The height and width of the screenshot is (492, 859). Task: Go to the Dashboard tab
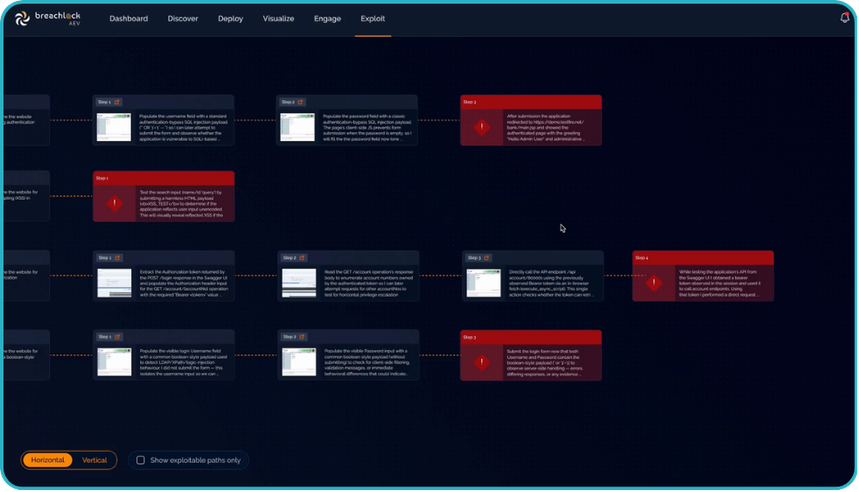[129, 19]
